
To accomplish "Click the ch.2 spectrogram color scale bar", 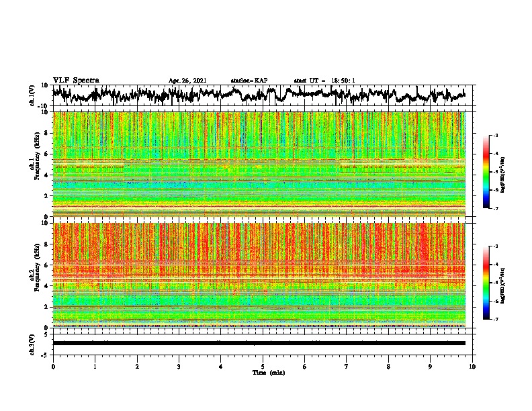I will pos(486,283).
